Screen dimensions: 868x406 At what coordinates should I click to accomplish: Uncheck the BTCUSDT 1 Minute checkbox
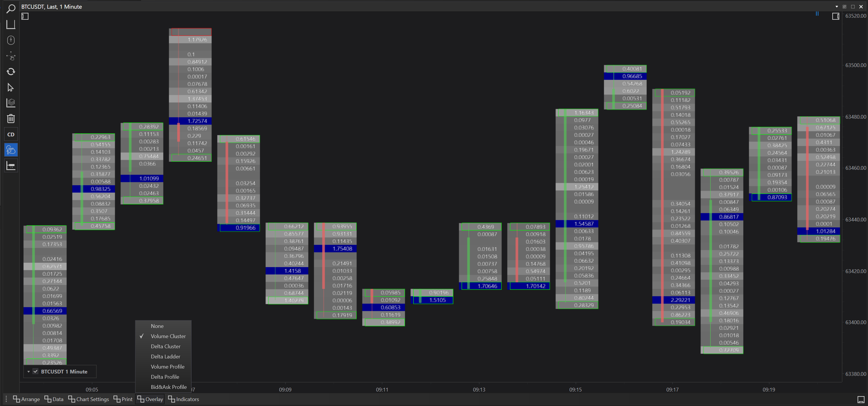(x=35, y=371)
